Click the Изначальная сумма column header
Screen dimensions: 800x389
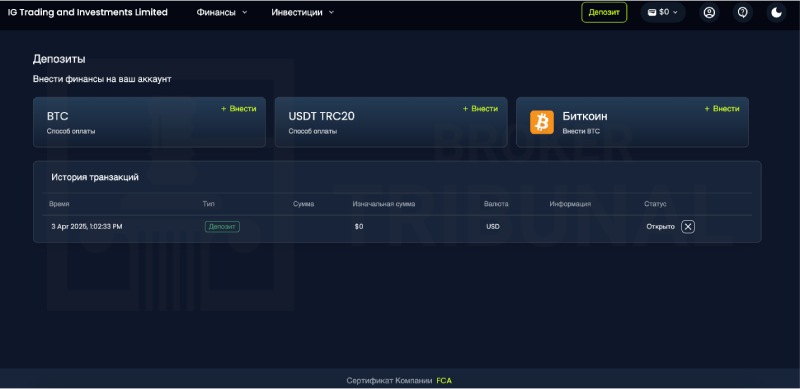[384, 204]
